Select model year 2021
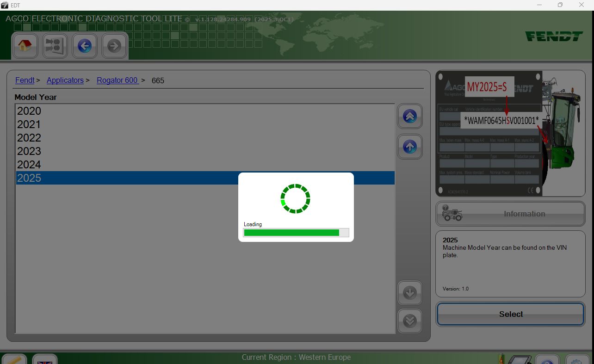The width and height of the screenshot is (594, 364). coord(205,124)
